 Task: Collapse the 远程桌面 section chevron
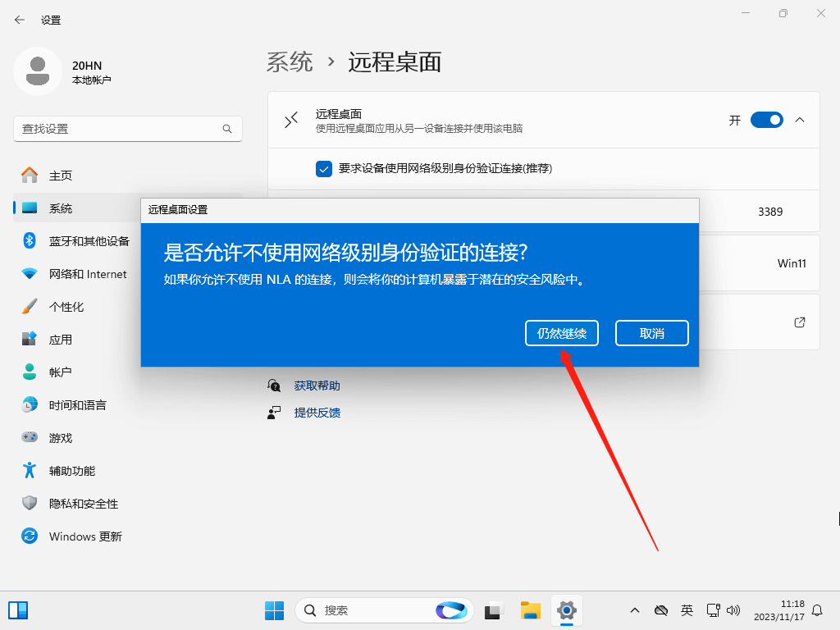pyautogui.click(x=800, y=120)
